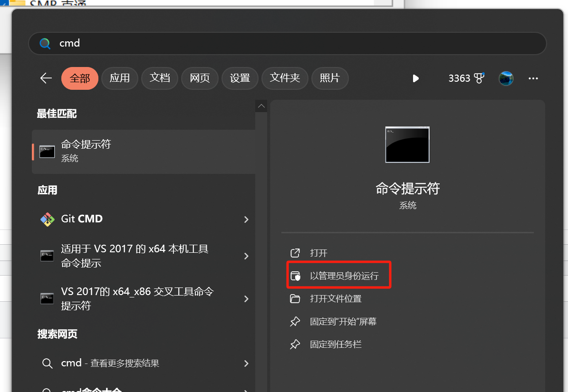The width and height of the screenshot is (568, 392).
Task: Expand chevron for cmd - 查看更多搜索结果
Action: pyautogui.click(x=246, y=363)
